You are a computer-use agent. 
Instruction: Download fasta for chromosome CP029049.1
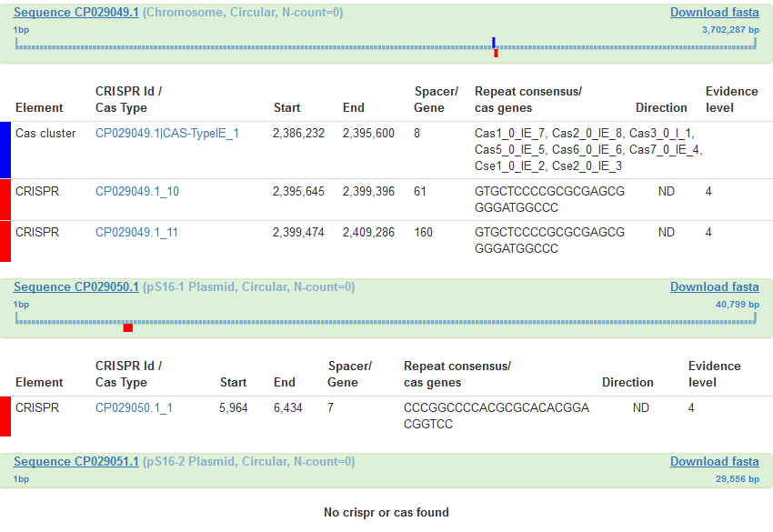point(714,13)
